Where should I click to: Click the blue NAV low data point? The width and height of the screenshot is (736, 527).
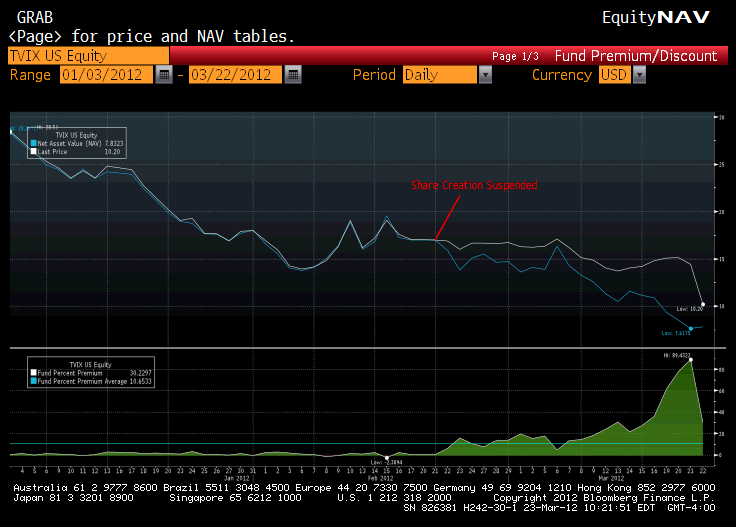[x=690, y=328]
